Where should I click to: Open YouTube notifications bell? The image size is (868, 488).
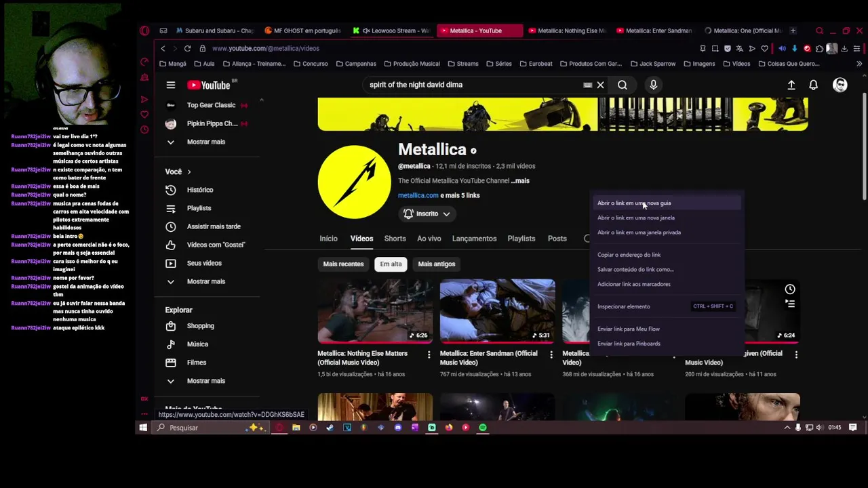[x=813, y=85]
